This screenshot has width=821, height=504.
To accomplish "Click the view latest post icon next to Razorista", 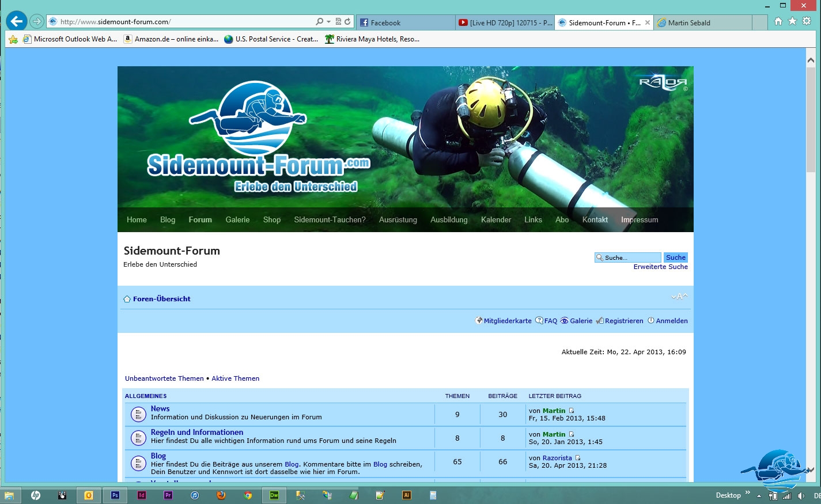I will click(x=578, y=458).
